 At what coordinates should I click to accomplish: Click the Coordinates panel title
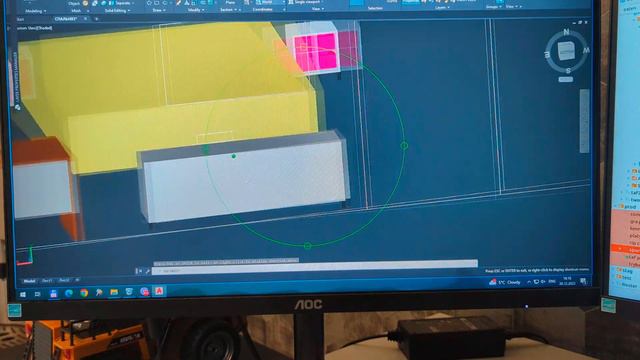click(x=262, y=9)
